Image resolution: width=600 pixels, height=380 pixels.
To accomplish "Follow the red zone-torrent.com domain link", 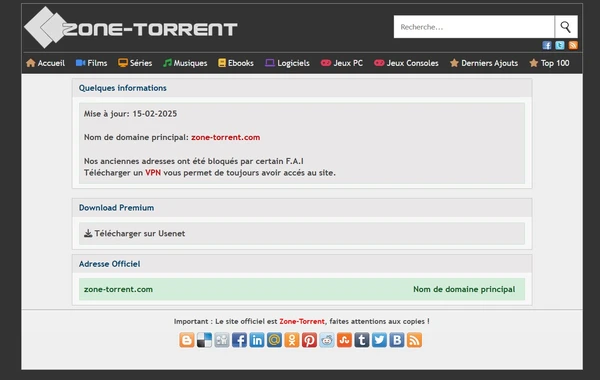I will click(x=226, y=137).
